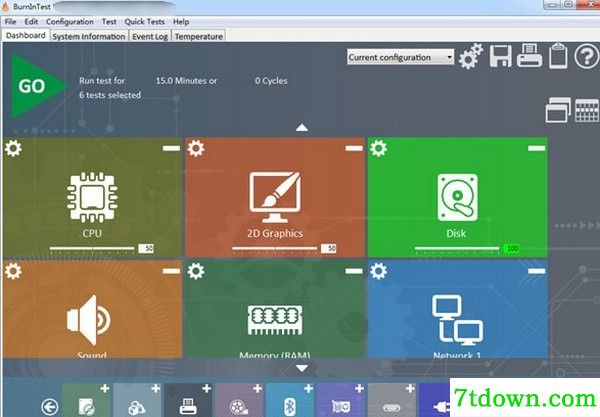Click the CPU chip icon

coord(92,197)
